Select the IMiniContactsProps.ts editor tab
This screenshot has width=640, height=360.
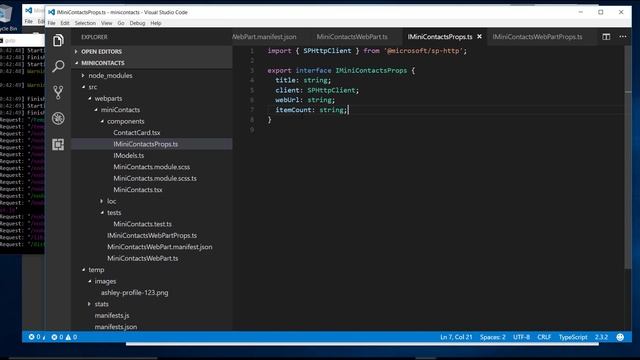point(440,37)
